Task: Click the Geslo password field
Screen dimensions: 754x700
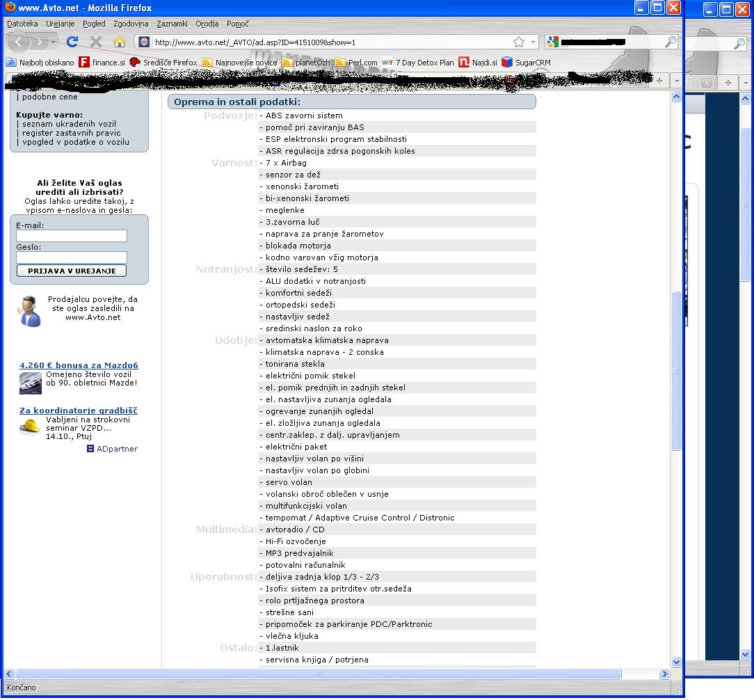Action: pyautogui.click(x=72, y=258)
